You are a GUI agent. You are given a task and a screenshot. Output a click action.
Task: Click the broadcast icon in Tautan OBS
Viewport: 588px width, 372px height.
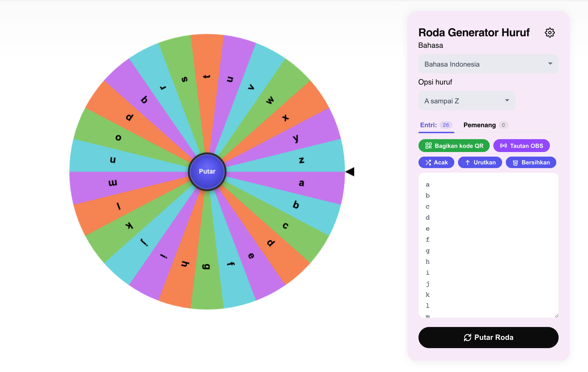click(503, 146)
